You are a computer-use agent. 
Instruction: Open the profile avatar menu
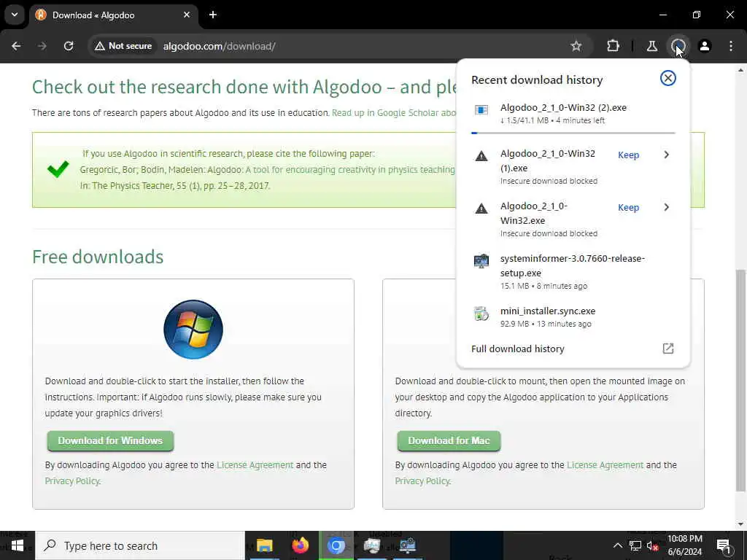pos(704,46)
